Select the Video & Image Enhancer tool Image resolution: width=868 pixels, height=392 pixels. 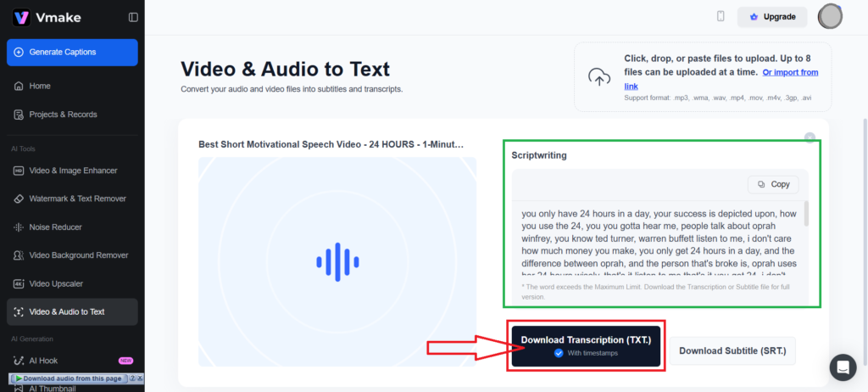pos(73,171)
